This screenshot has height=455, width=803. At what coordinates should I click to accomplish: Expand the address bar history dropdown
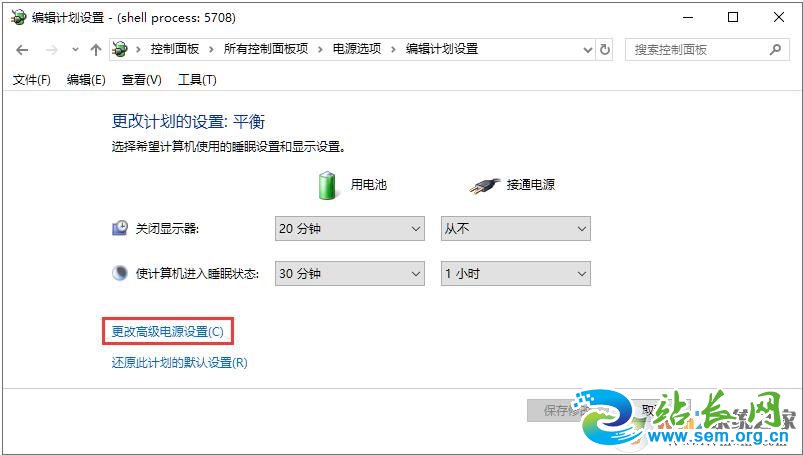[588, 50]
